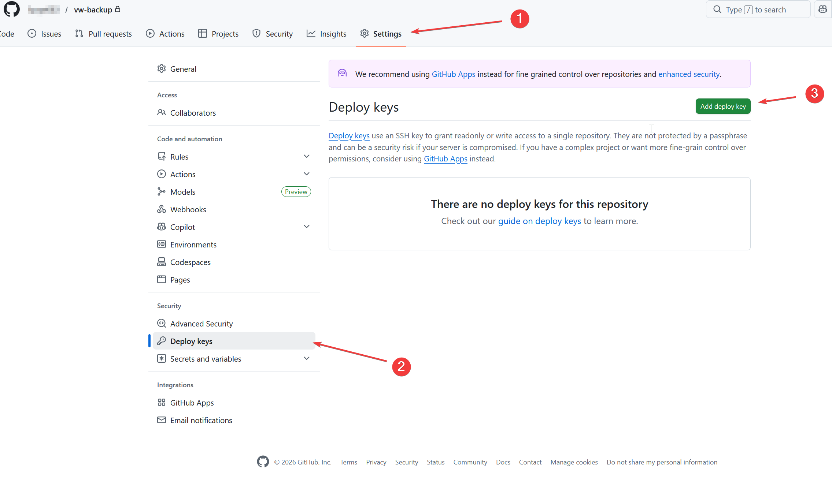Open the Pull requests tab
The image size is (832, 504).
103,34
